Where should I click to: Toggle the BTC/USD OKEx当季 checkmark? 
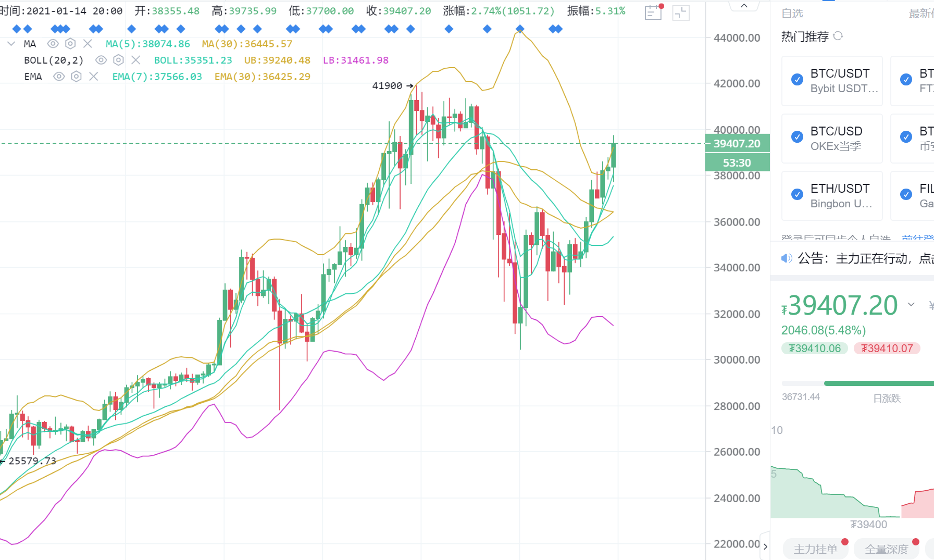(797, 136)
